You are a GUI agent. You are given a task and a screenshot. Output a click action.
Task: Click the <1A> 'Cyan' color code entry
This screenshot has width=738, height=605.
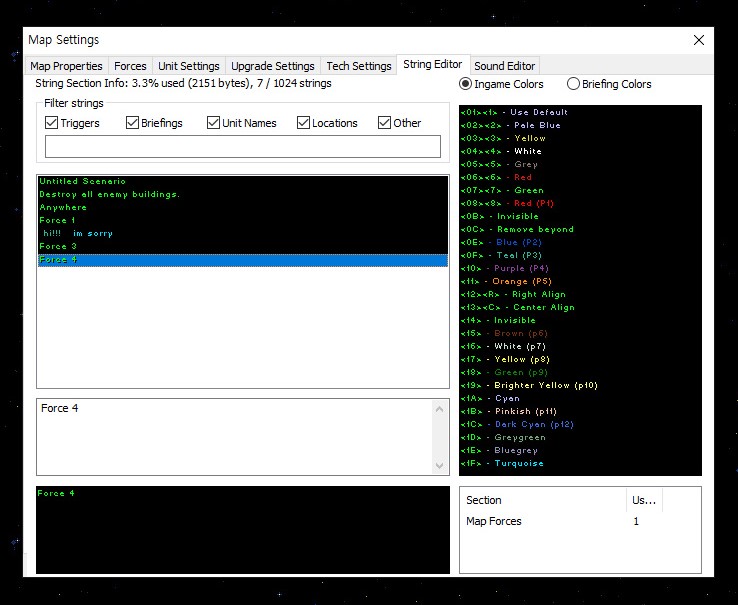click(490, 398)
